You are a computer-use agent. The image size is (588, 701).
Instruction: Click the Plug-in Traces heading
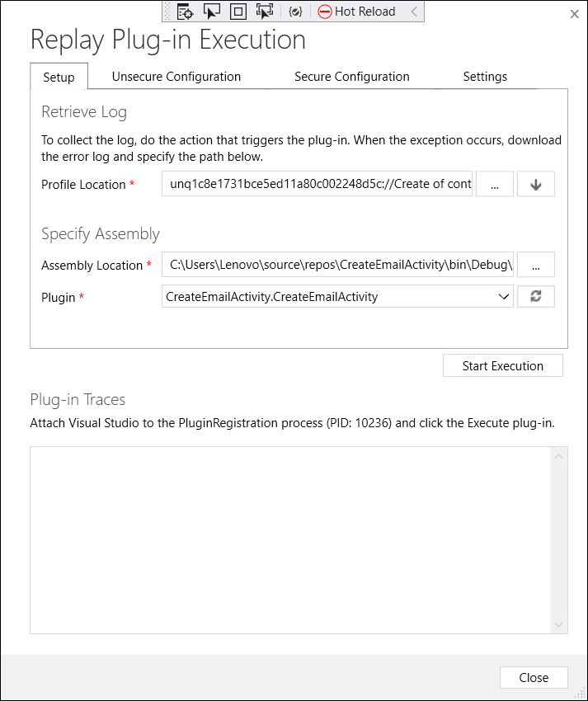[78, 399]
